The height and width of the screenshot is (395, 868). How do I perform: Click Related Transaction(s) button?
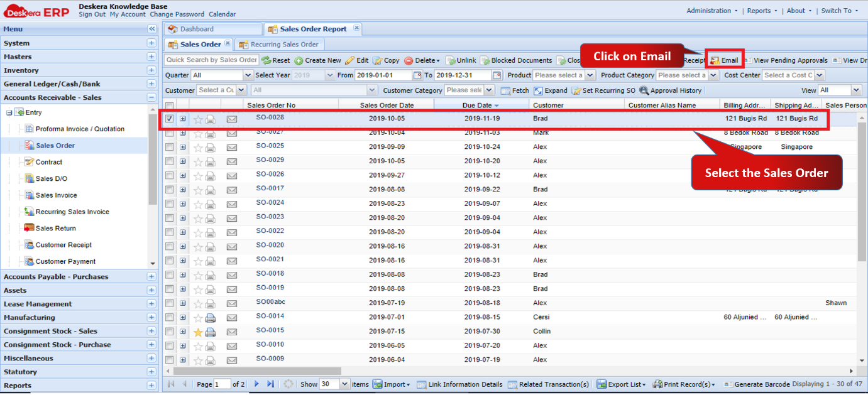click(x=548, y=384)
